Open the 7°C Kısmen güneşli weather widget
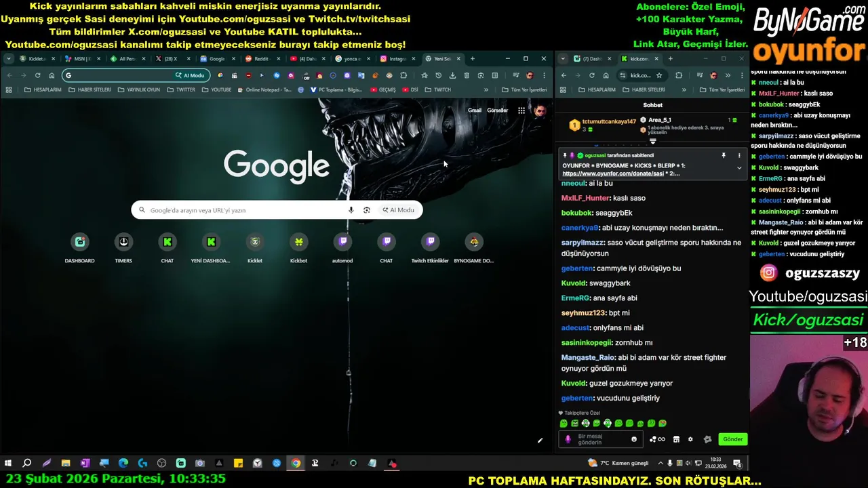The width and height of the screenshot is (868, 488). [x=618, y=464]
